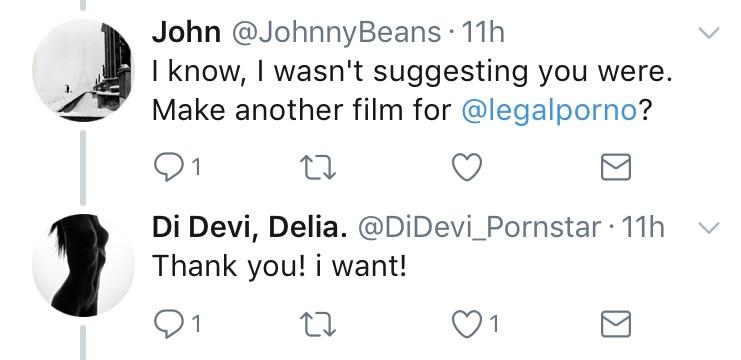741x360 pixels.
Task: Open options chevron on John's tweet
Action: (709, 32)
